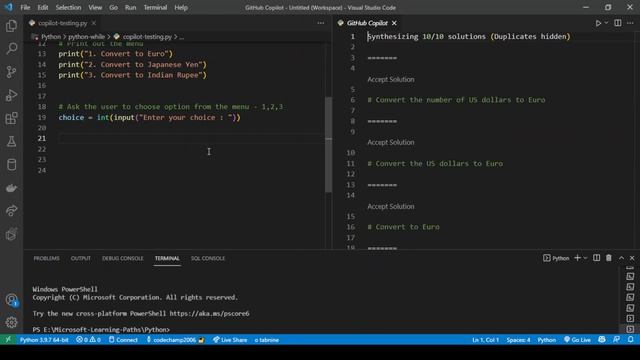Open the File menu
The height and width of the screenshot is (360, 640).
click(25, 7)
